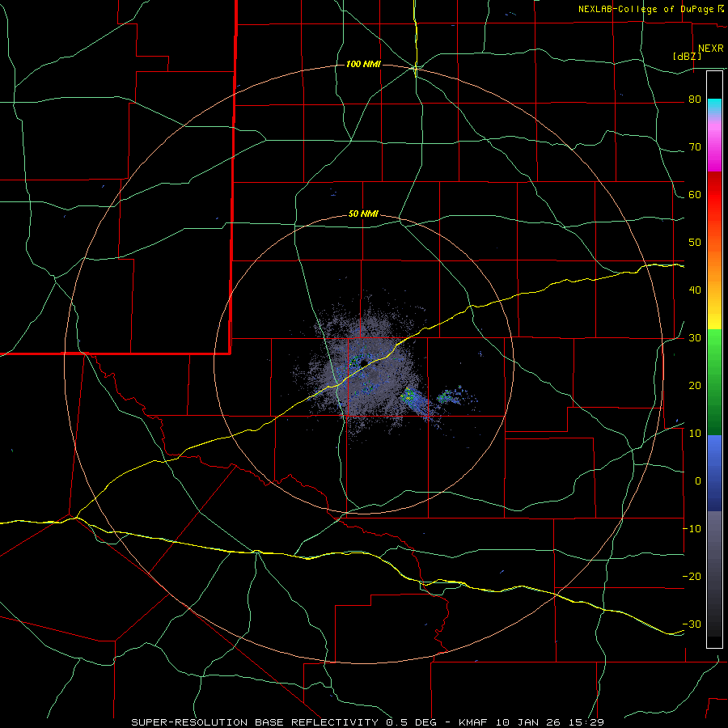Click the 60 value on the color scale
This screenshot has width=728, height=728.
(x=695, y=195)
